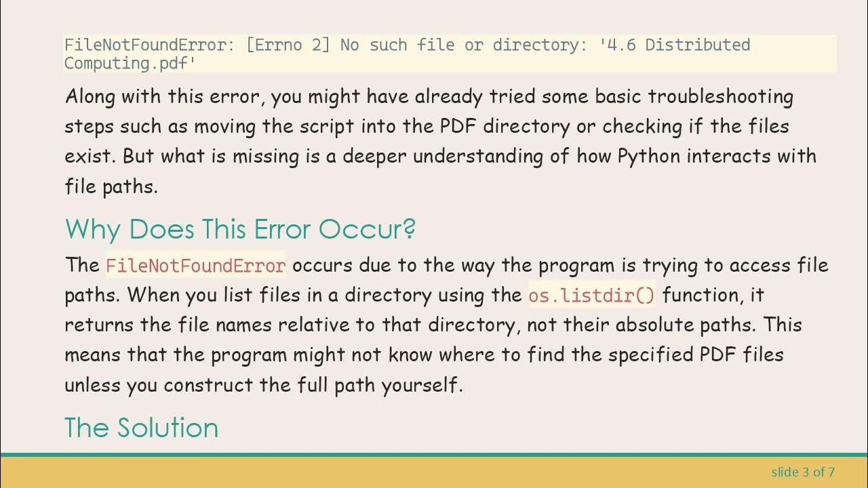The height and width of the screenshot is (488, 868).
Task: Click the "slide 3 of 7" indicator
Action: pos(803,472)
